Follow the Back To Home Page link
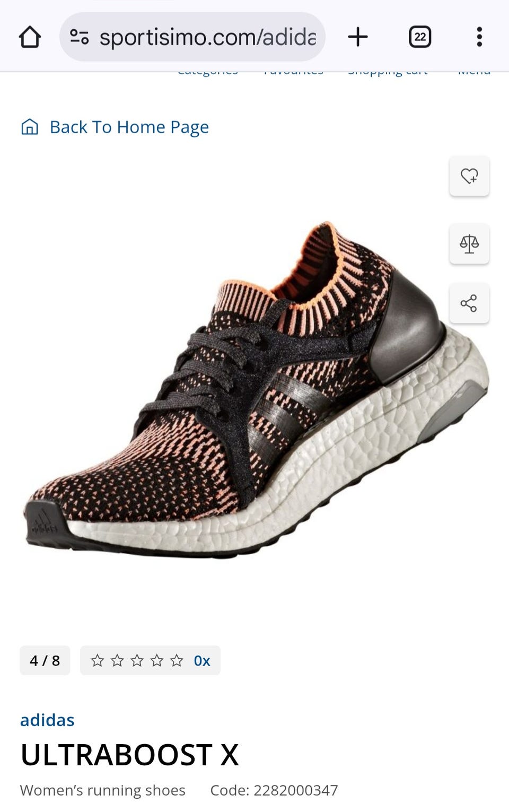Screen dimensions: 509x812 coord(129,127)
